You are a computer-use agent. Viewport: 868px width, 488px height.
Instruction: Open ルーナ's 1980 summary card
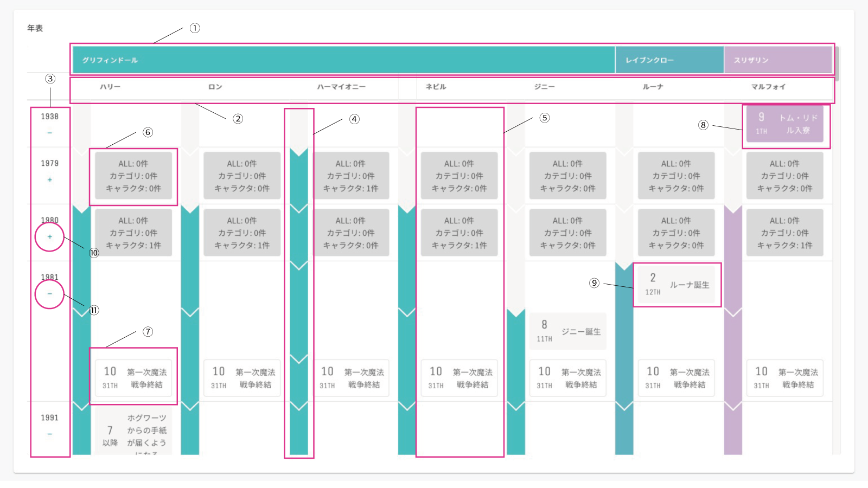676,233
